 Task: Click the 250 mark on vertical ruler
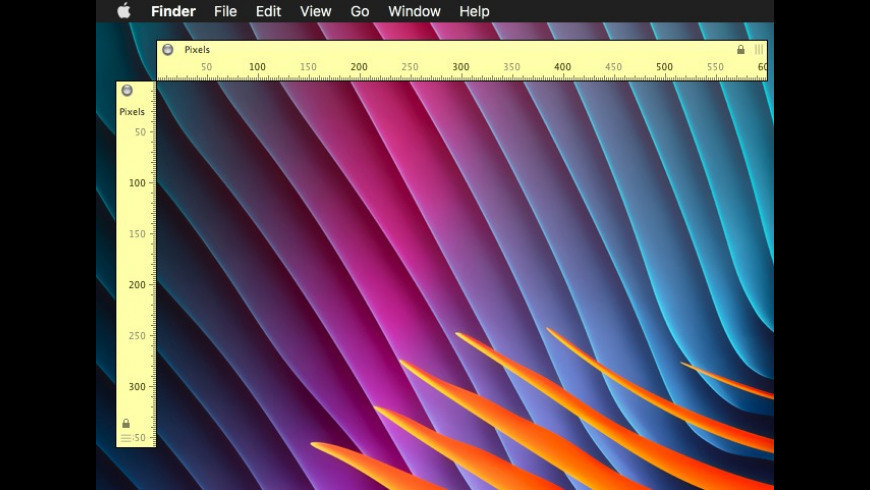pyautogui.click(x=137, y=336)
